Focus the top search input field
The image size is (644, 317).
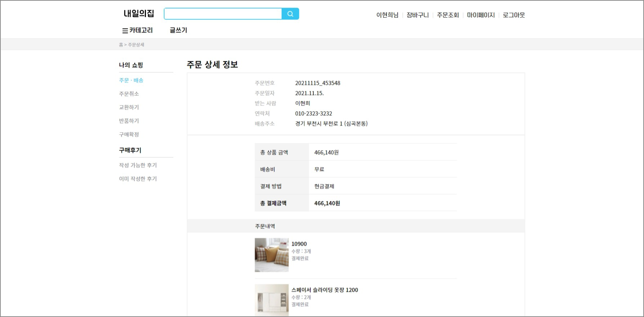[223, 14]
